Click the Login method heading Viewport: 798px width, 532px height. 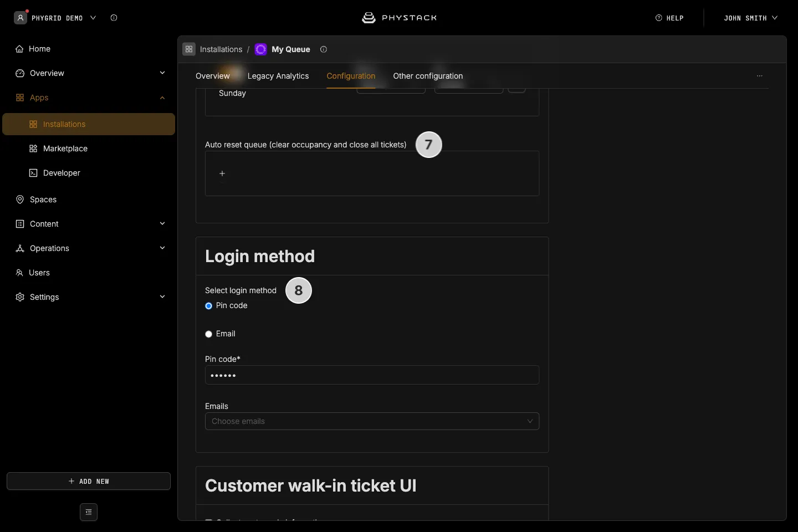(x=260, y=256)
